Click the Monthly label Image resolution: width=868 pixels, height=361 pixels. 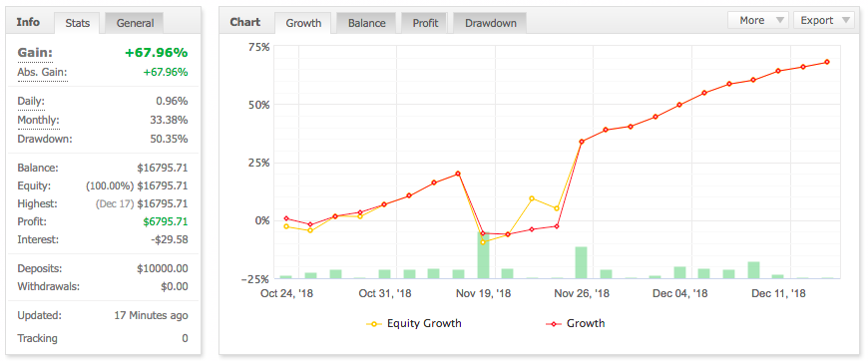(x=38, y=120)
